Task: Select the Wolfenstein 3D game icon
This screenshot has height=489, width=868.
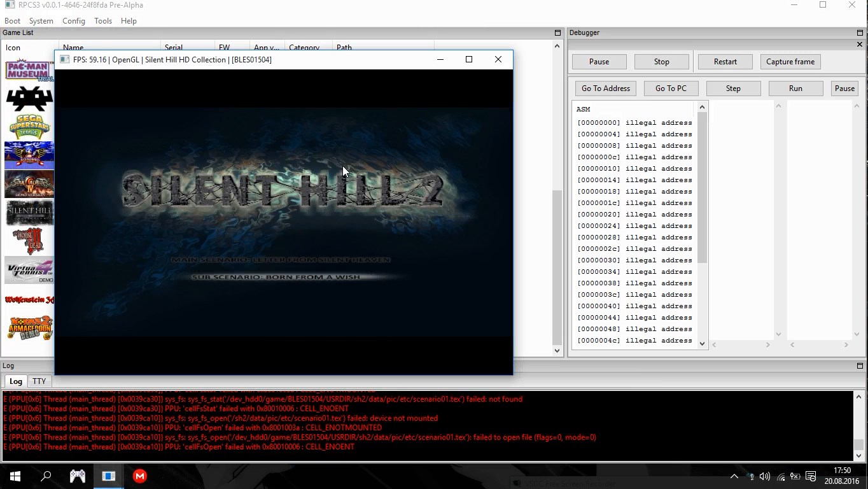Action: tap(29, 299)
